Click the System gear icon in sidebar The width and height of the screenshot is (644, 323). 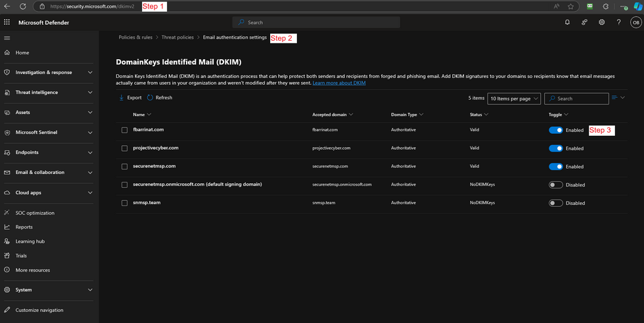(x=7, y=290)
